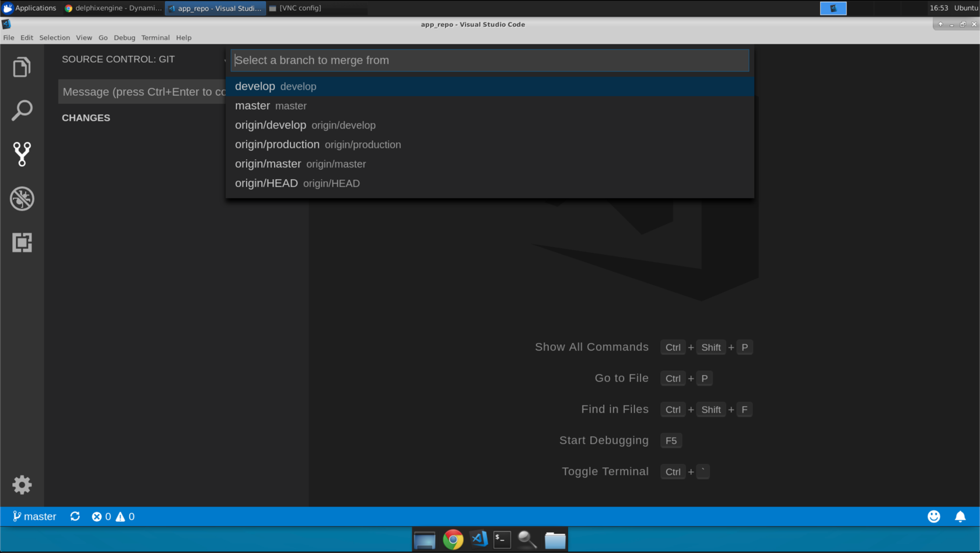Open the Explorer view in activity bar
This screenshot has height=553, width=980.
22,67
